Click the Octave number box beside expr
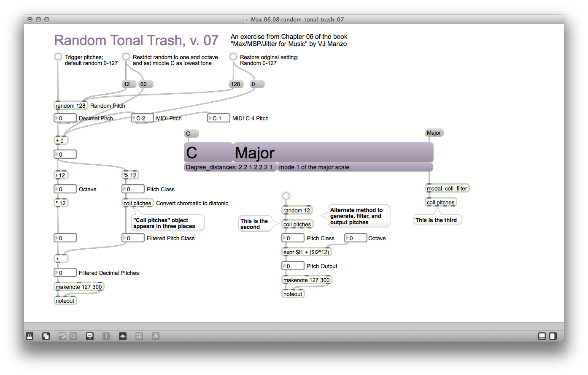The height and width of the screenshot is (375, 588). coord(356,238)
